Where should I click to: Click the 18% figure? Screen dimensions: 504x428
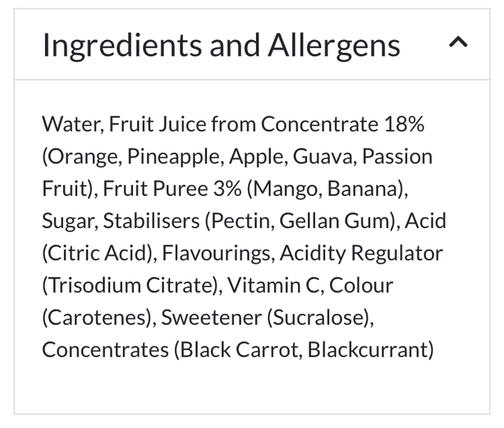point(405,124)
